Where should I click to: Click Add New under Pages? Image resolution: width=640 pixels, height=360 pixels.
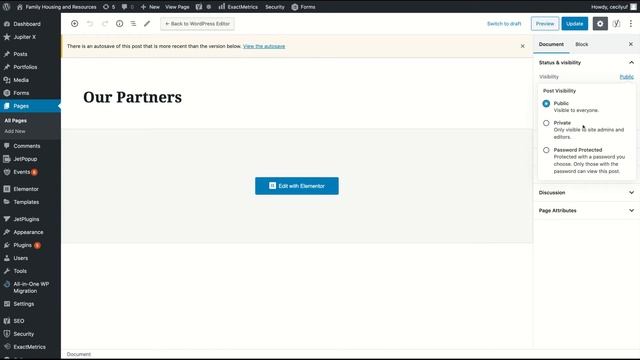[x=15, y=131]
